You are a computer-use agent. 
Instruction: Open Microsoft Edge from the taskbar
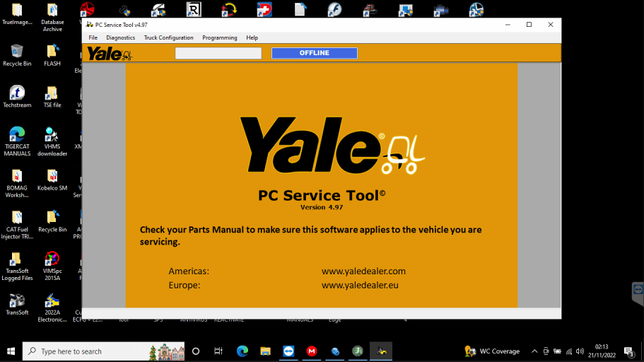point(242,351)
